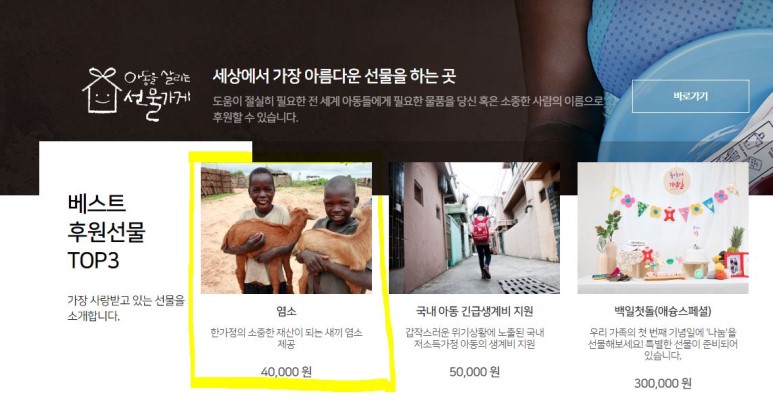Select the 염소 gift title
Viewport: 773px width, 415px height.
[x=286, y=311]
